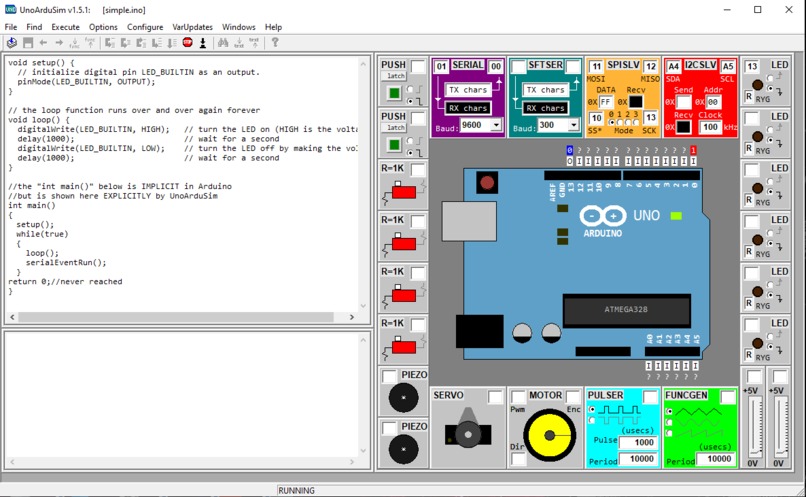Image resolution: width=806 pixels, height=497 pixels.
Task: Click TX chars in the SERIAL device
Action: pyautogui.click(x=467, y=90)
